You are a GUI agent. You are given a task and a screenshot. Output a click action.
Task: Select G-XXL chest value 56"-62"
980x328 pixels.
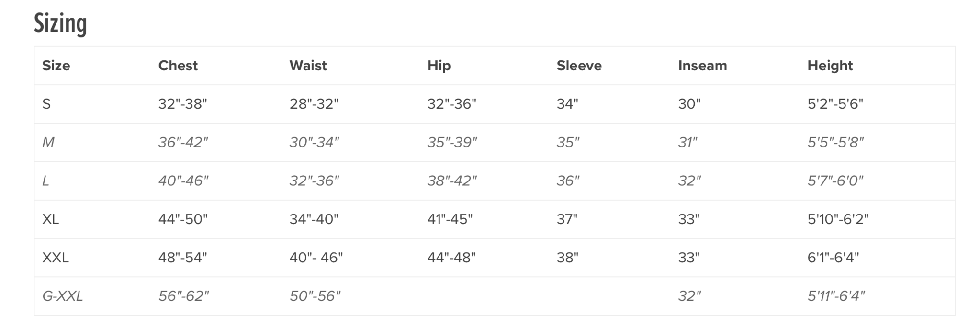(x=184, y=296)
